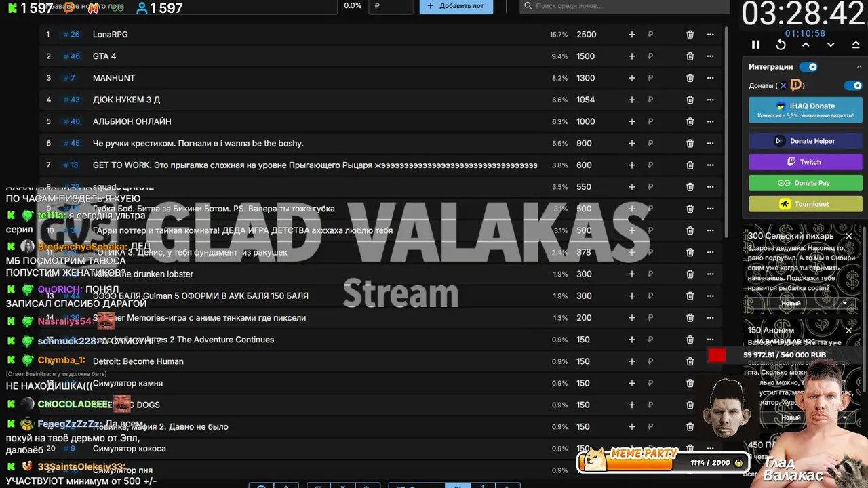Viewport: 868px width, 488px height.
Task: Connect Donate Pay integration
Action: pyautogui.click(x=806, y=183)
